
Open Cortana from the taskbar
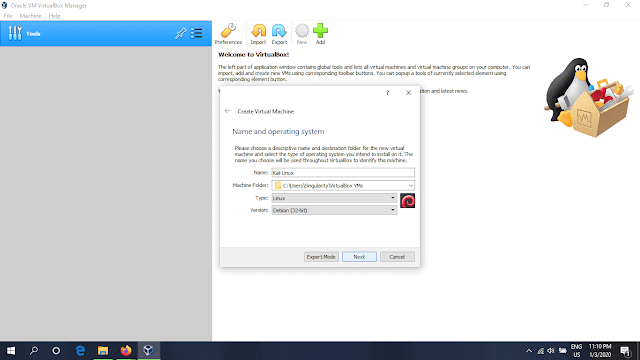56,351
